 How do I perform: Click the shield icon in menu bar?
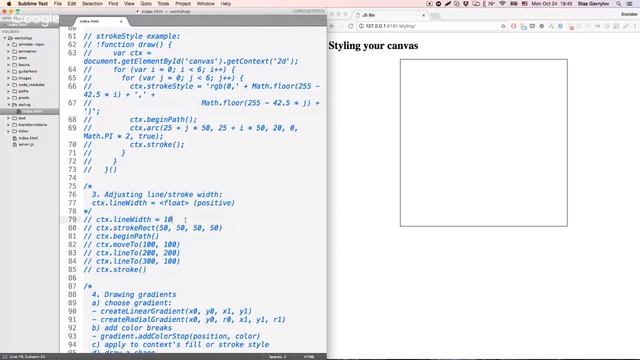[x=466, y=4]
